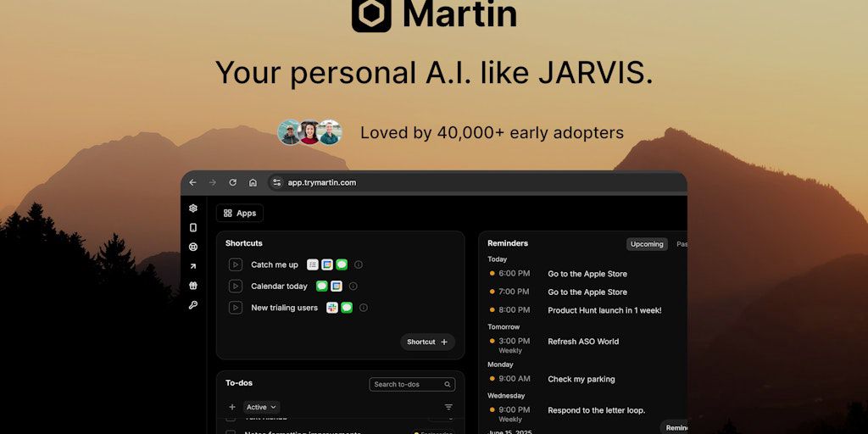Open the to-dos filter lines icon
This screenshot has width=868, height=434.
pyautogui.click(x=448, y=407)
